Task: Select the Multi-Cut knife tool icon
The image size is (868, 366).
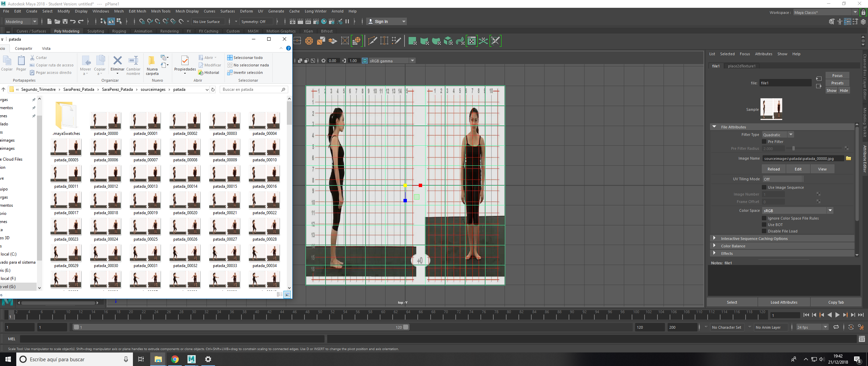Action: [x=372, y=41]
